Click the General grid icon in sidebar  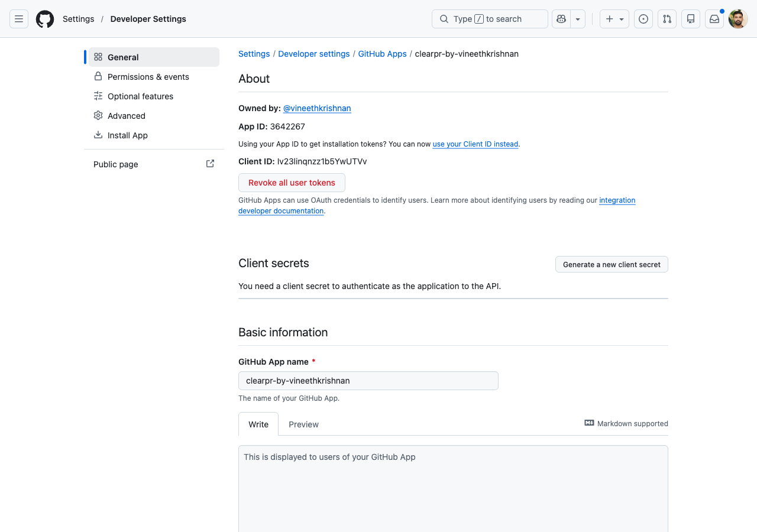click(98, 57)
